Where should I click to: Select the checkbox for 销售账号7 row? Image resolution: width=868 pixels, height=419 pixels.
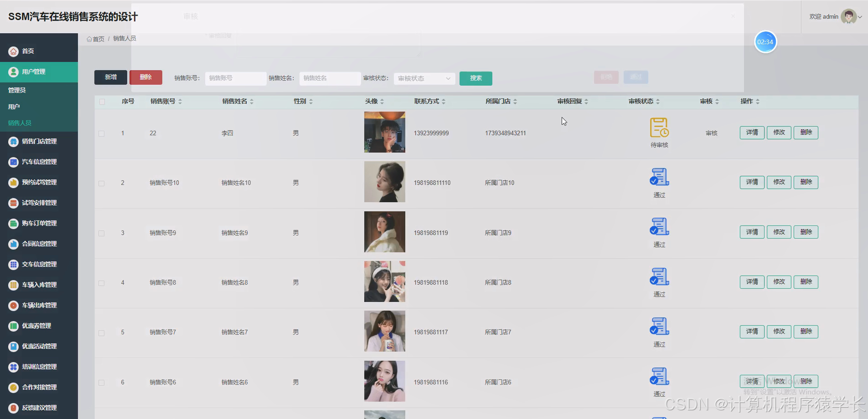pyautogui.click(x=102, y=333)
